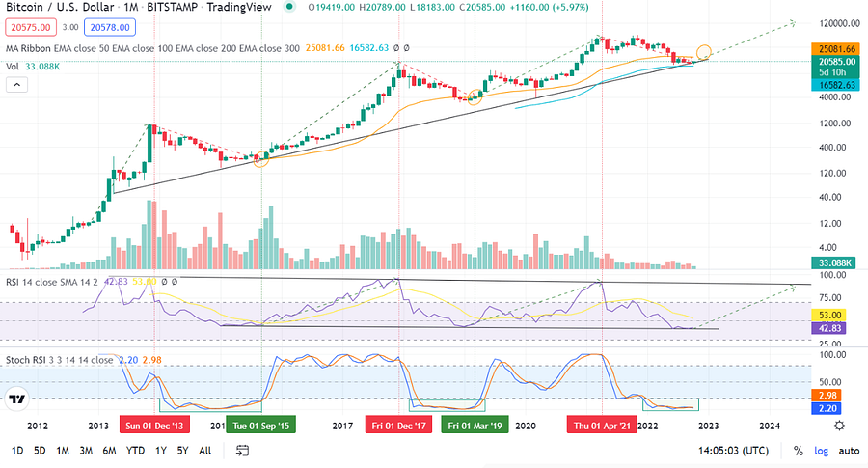
Task: Click the 2012 time axis label
Action: coord(37,426)
